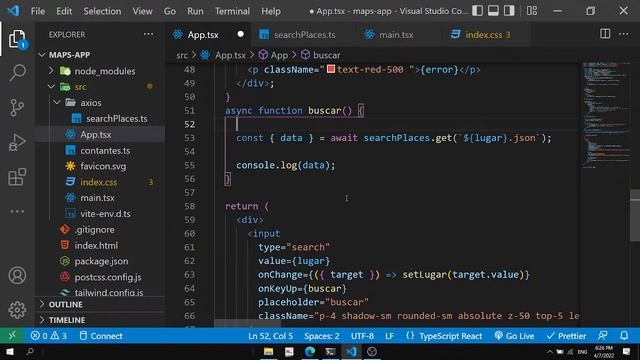Change the UTF-8 encoding setting
The width and height of the screenshot is (640, 360).
coord(362,336)
